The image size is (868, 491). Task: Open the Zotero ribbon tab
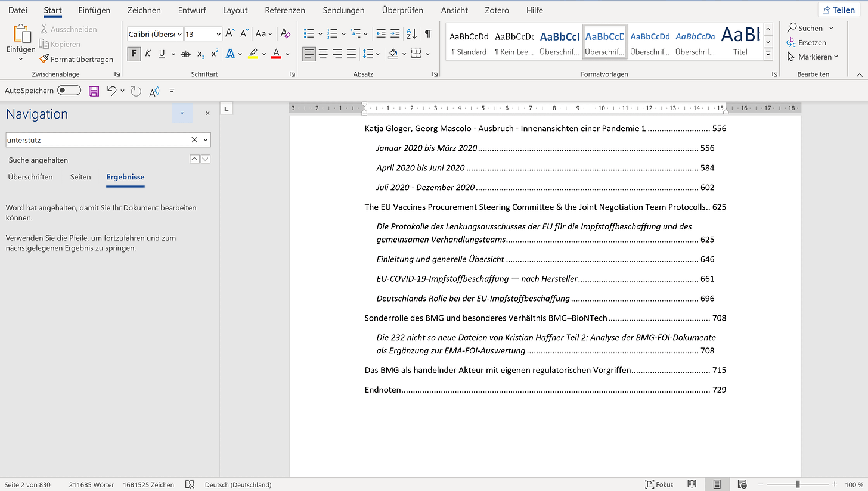click(496, 10)
